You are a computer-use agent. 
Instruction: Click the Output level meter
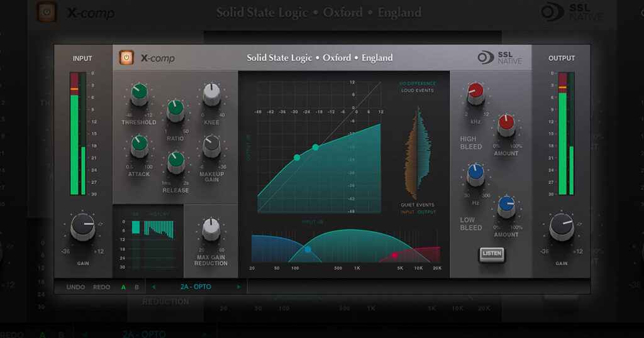pos(566,133)
